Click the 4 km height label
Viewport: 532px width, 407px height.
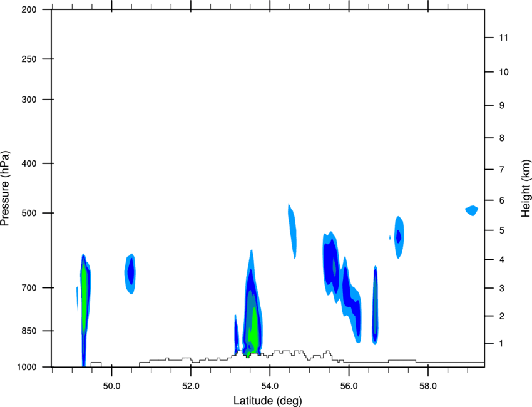[x=501, y=260]
